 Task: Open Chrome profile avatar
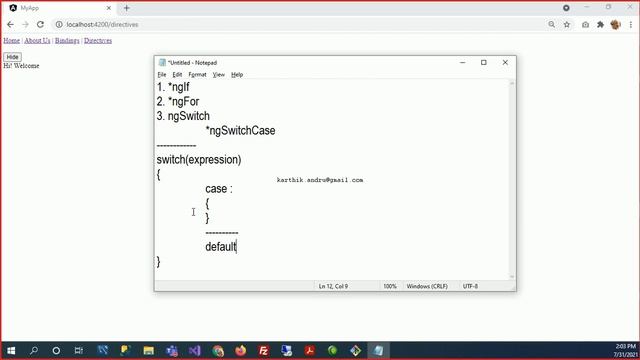(616, 24)
